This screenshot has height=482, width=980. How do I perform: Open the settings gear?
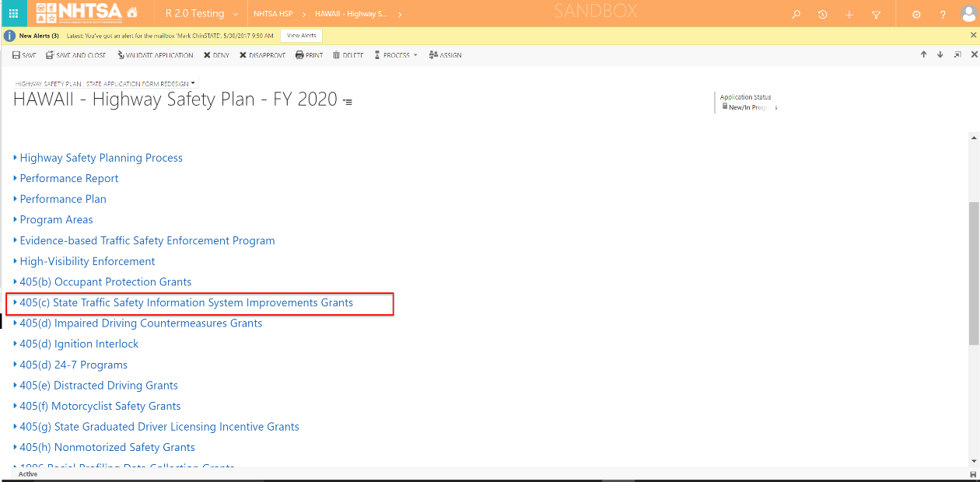point(916,14)
